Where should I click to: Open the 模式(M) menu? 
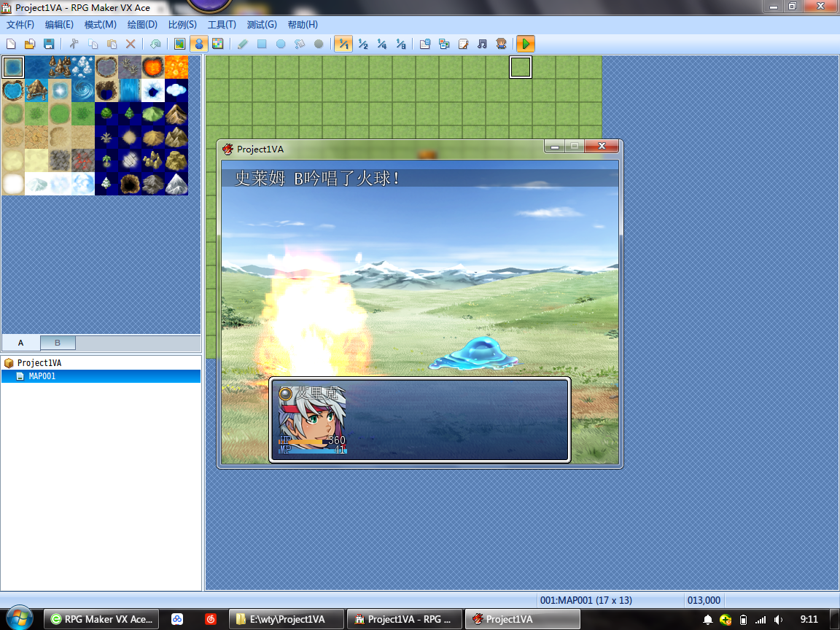coord(100,25)
